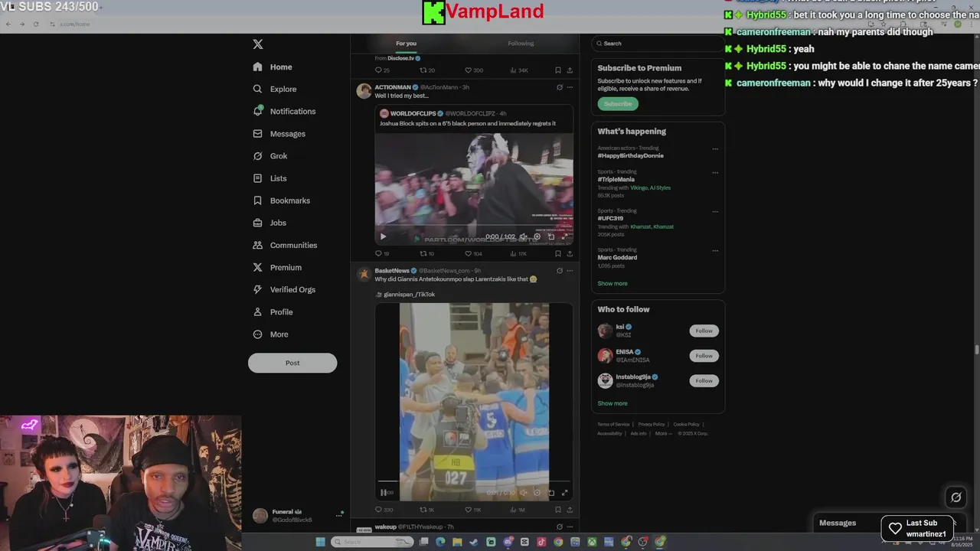This screenshot has width=980, height=551.
Task: Open more options on the BasketNews post
Action: (x=570, y=270)
